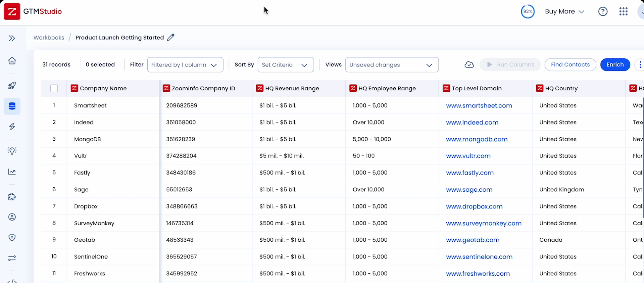Click the 31 records count label
The width and height of the screenshot is (644, 283).
(56, 64)
